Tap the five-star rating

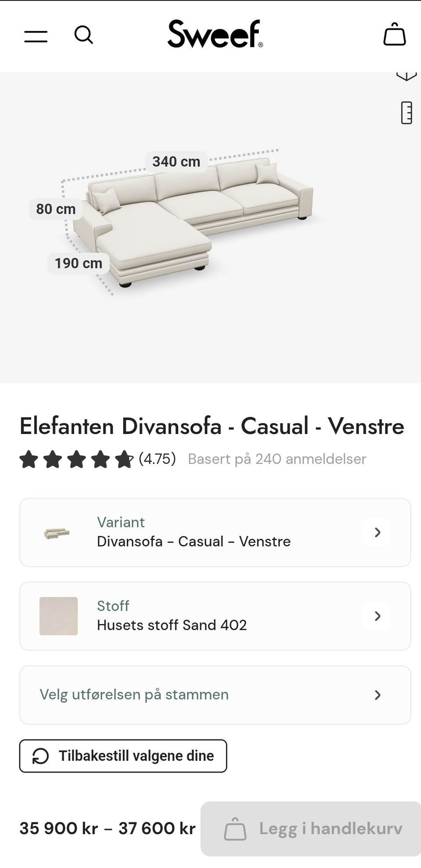(76, 459)
